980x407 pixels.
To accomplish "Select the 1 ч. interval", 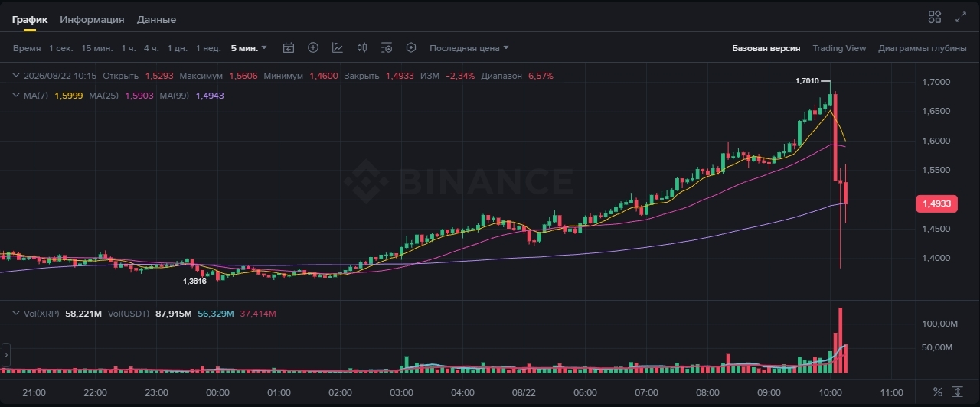I will (x=128, y=48).
